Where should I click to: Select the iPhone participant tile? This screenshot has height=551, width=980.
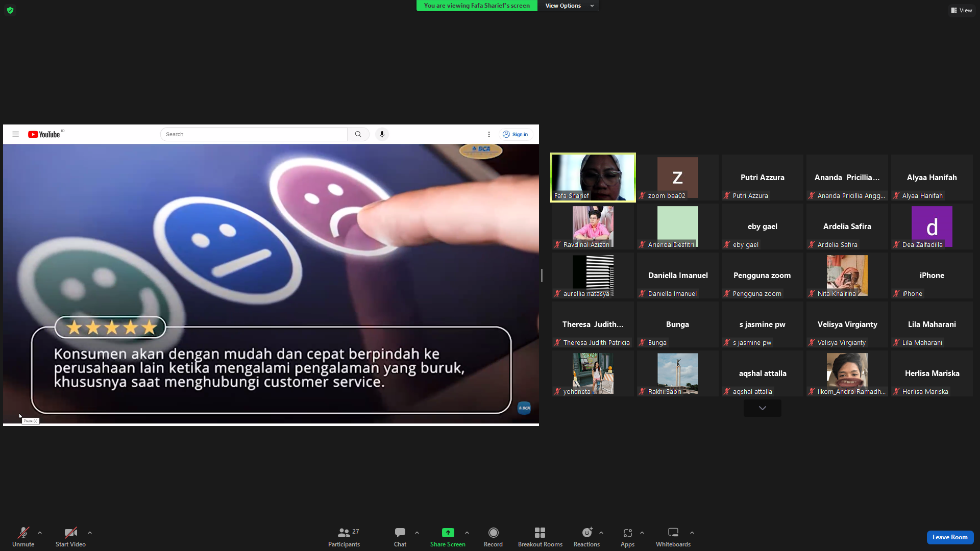(x=932, y=275)
